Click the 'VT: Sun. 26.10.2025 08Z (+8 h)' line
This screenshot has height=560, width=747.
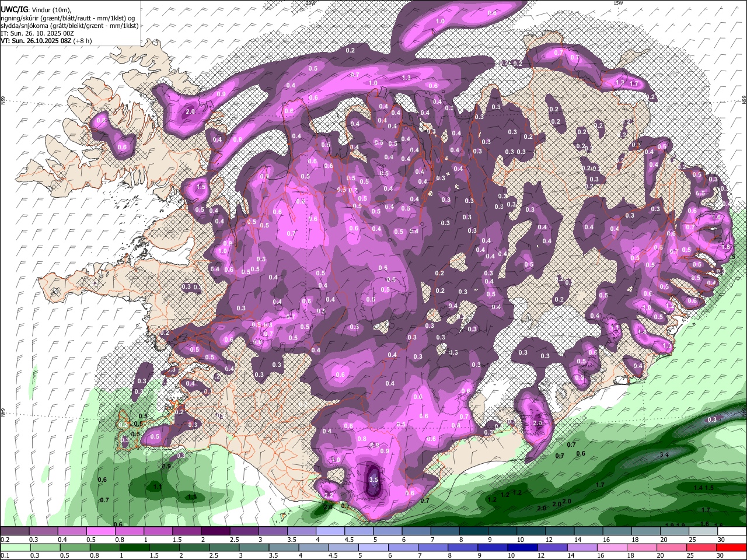pyautogui.click(x=47, y=41)
